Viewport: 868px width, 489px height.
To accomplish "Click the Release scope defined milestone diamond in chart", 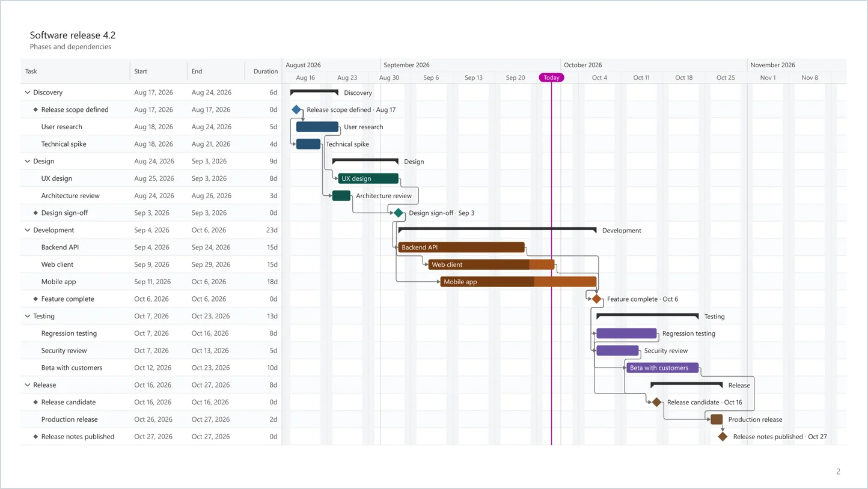I will [x=296, y=110].
